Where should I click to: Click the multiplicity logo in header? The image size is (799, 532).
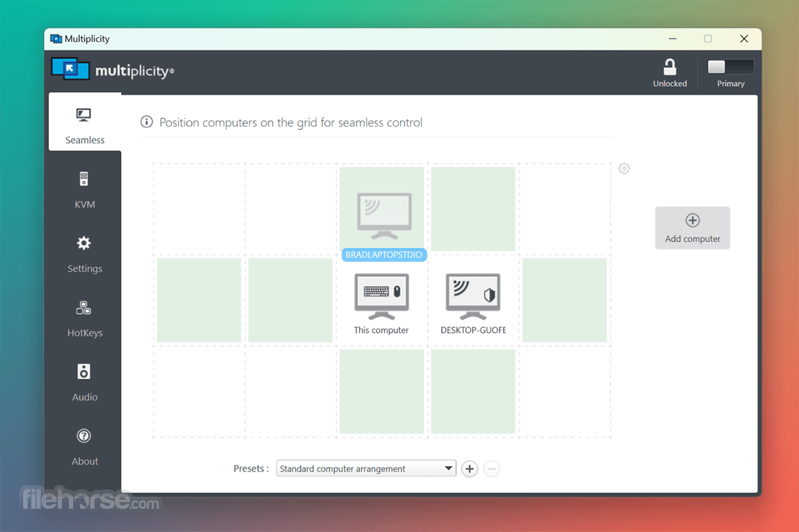pyautogui.click(x=113, y=70)
